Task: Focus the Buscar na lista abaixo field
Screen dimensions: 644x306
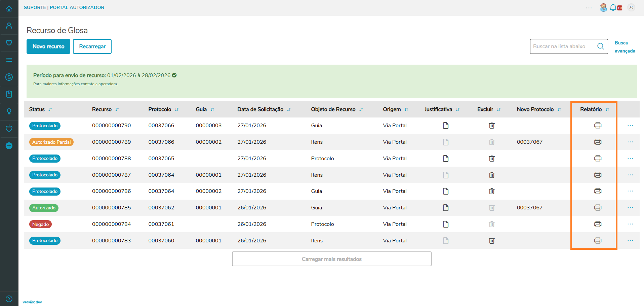Action: pos(563,46)
